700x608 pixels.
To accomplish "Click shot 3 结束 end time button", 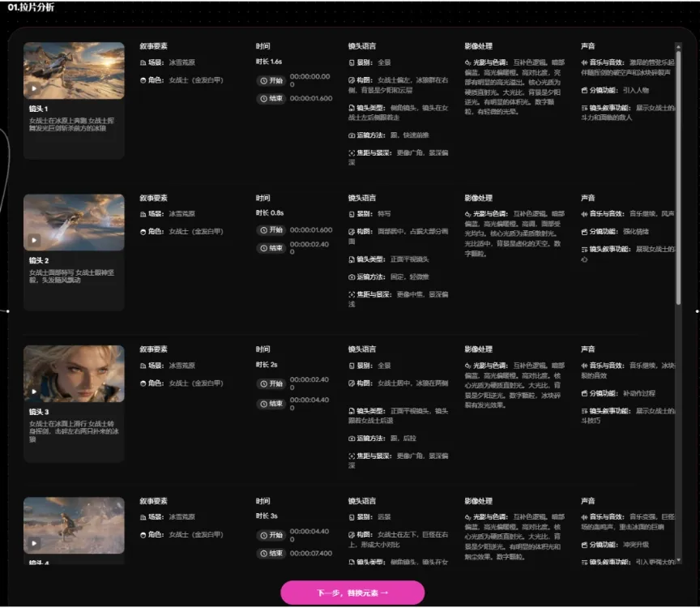I will coord(271,404).
